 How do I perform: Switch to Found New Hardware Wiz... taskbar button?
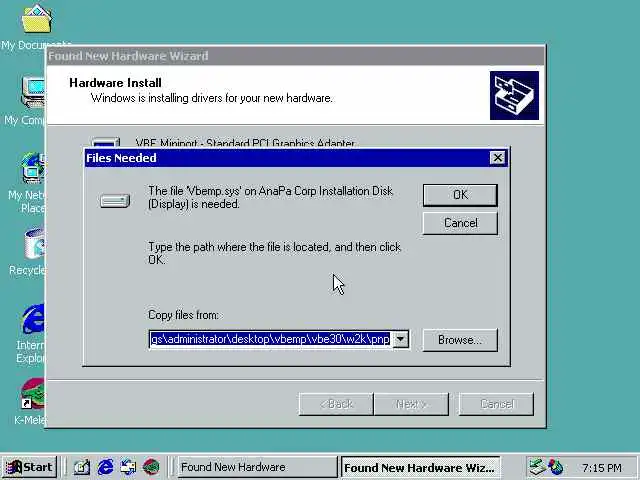pyautogui.click(x=420, y=467)
